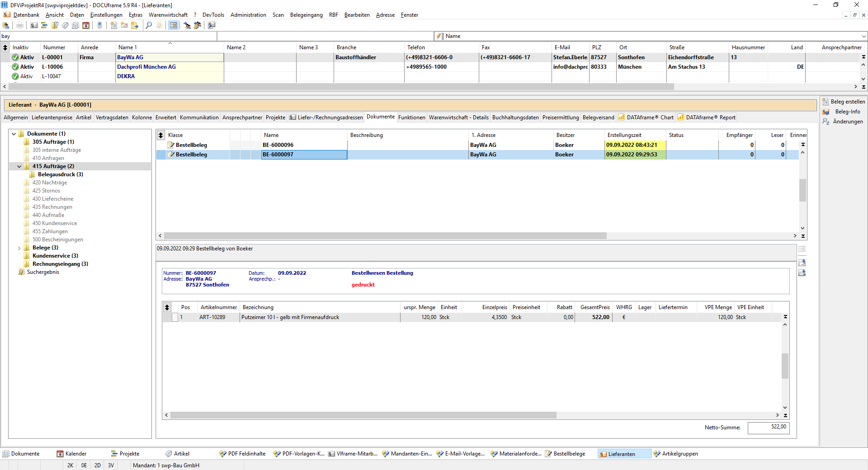Click the magnifier search toolbar icon
This screenshot has width=868, height=470.
coord(149,25)
